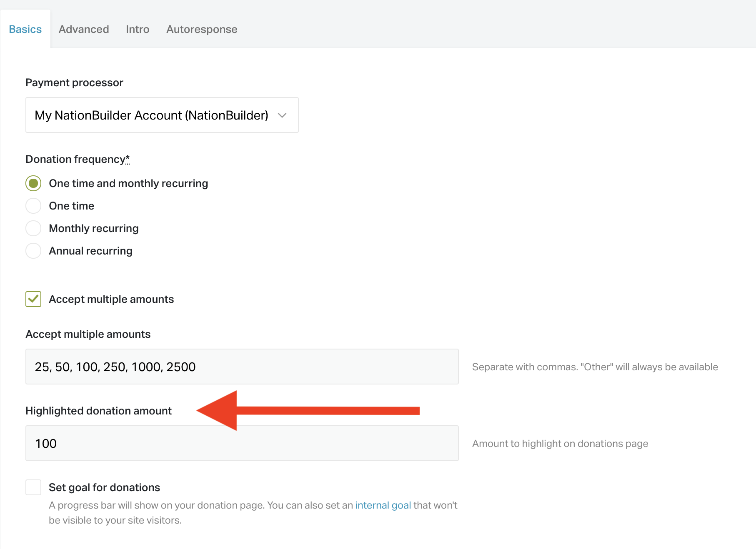Choose the 'One time' radio circle

coord(33,206)
